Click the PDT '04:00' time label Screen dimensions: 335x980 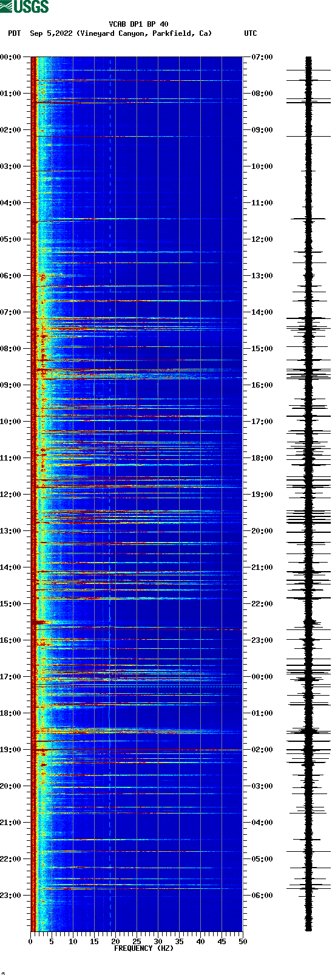click(10, 203)
